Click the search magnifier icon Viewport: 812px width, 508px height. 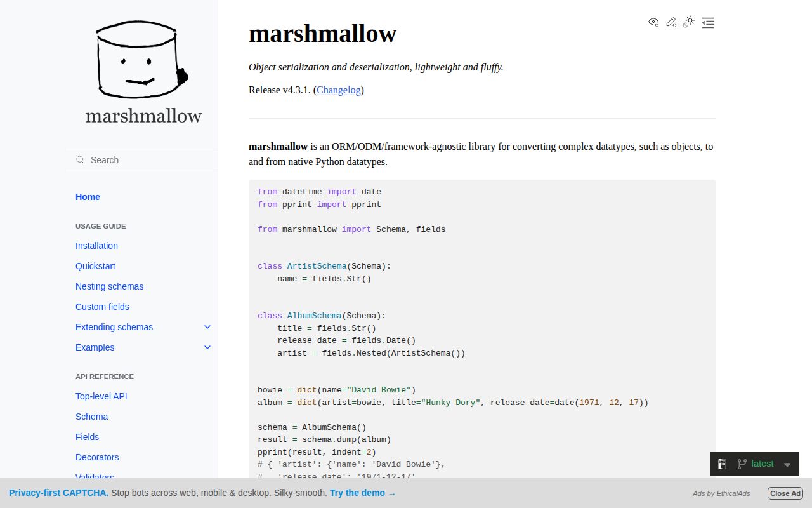pyautogui.click(x=81, y=160)
